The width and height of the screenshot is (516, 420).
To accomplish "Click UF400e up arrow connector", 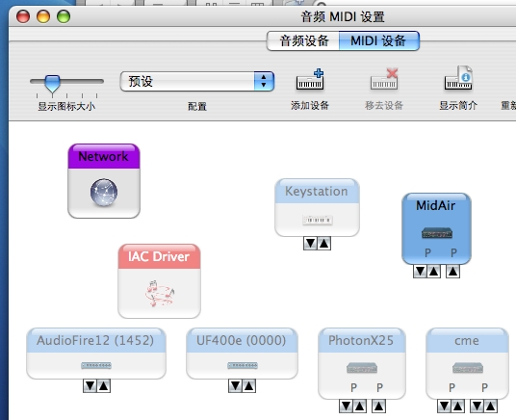I will 248,385.
